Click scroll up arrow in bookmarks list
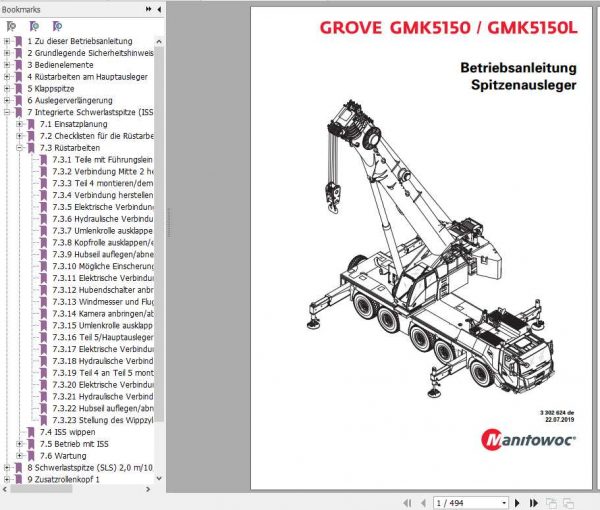 click(159, 41)
